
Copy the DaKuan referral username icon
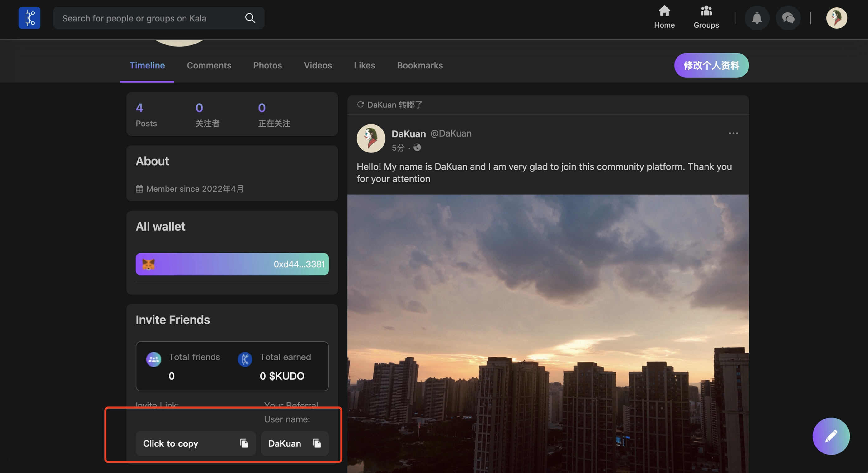317,443
